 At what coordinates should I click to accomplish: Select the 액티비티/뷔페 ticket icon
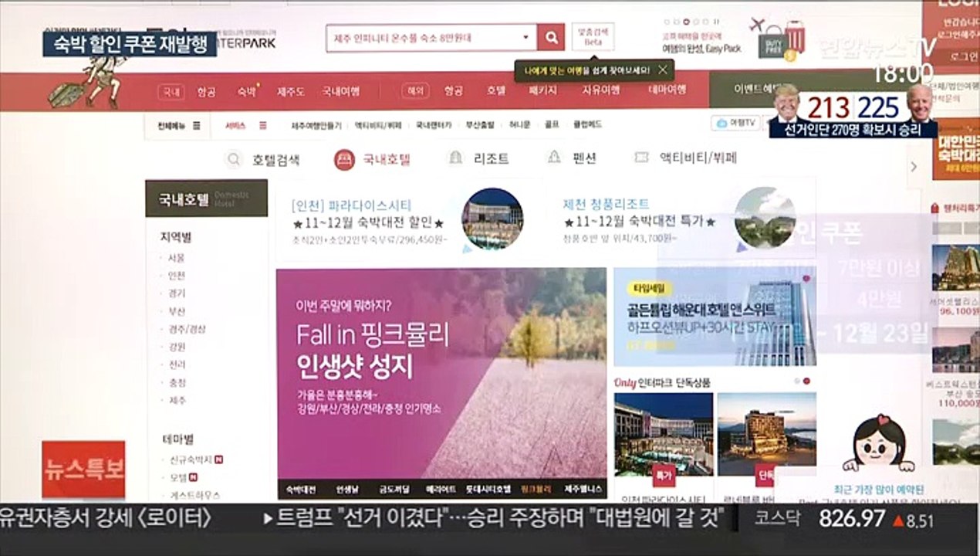click(x=640, y=158)
